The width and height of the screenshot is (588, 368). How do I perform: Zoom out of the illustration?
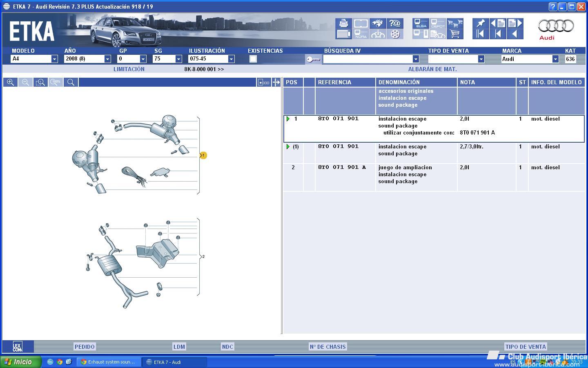[x=25, y=82]
